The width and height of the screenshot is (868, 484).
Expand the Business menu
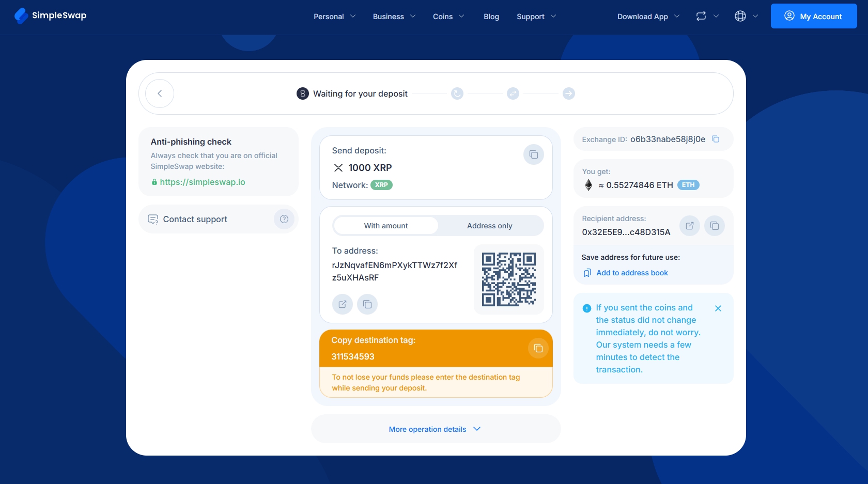click(394, 17)
